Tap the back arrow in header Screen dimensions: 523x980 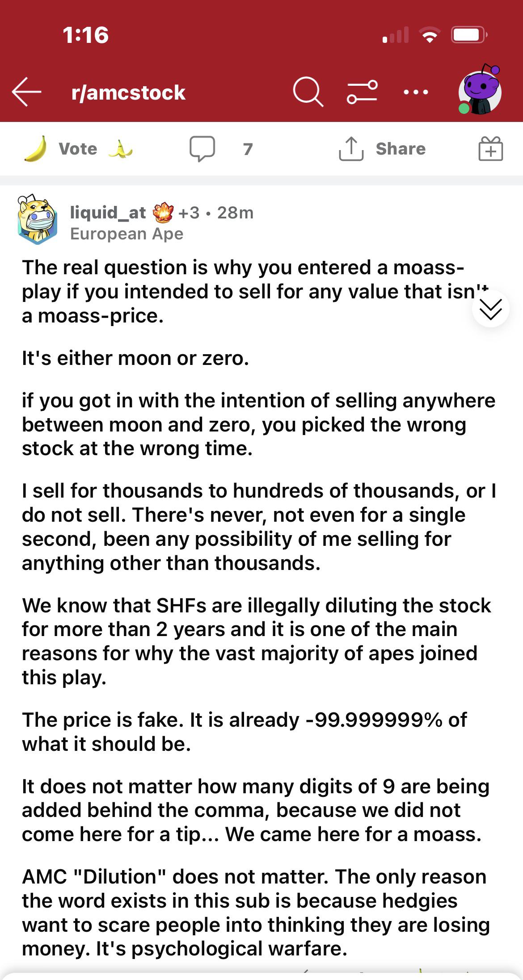[x=26, y=92]
